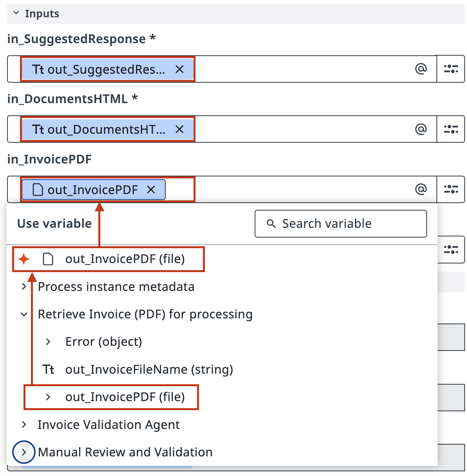Choose out_InvoiceFileName (string) variable
467x476 pixels.
click(149, 369)
